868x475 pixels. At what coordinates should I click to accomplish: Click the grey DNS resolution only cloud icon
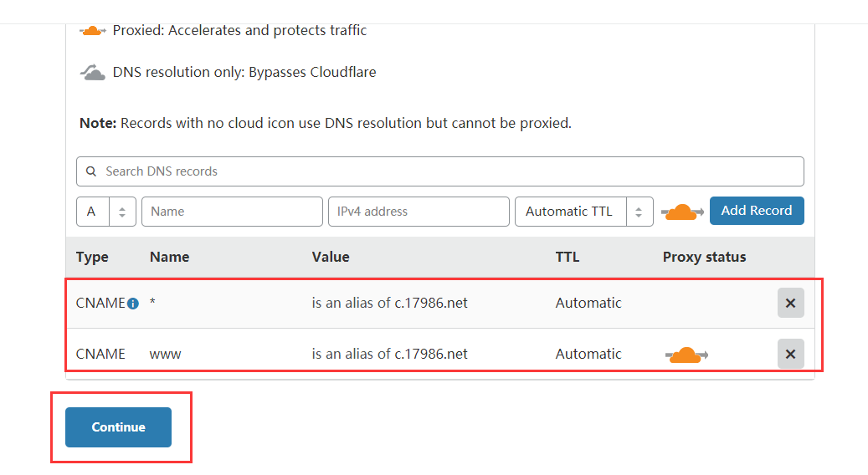pyautogui.click(x=93, y=73)
